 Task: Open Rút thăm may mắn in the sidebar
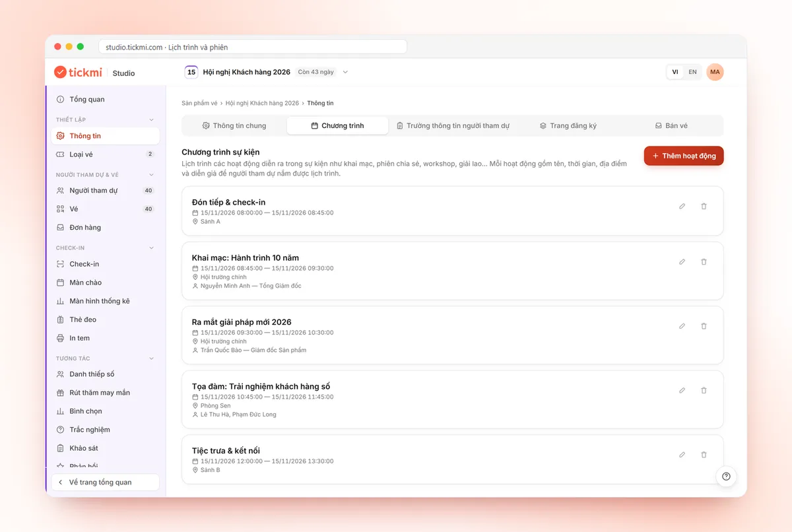pos(106,393)
